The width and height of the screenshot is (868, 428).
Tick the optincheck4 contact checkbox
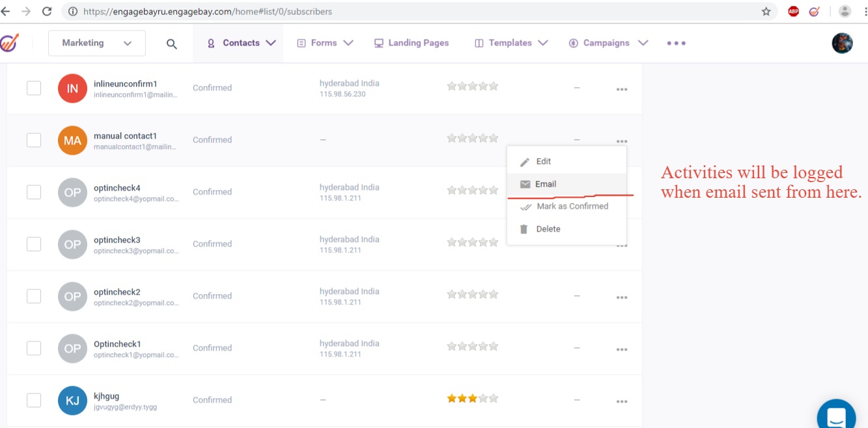click(x=34, y=192)
